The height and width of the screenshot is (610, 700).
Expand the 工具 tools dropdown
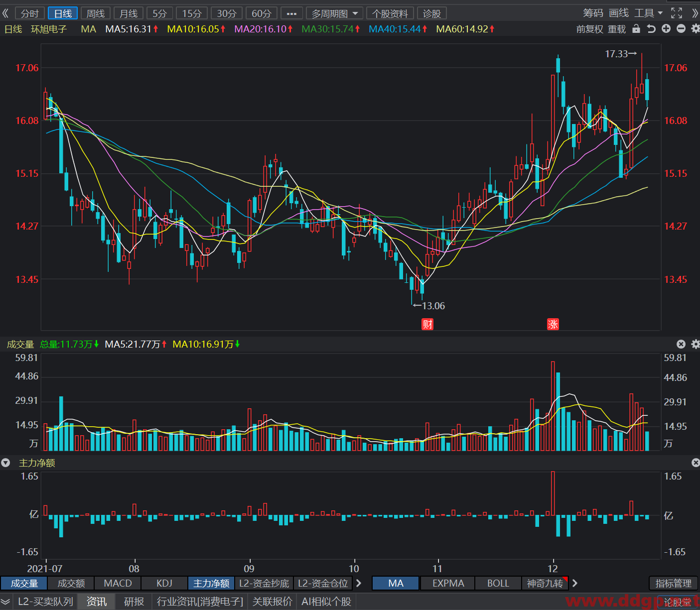click(x=649, y=13)
